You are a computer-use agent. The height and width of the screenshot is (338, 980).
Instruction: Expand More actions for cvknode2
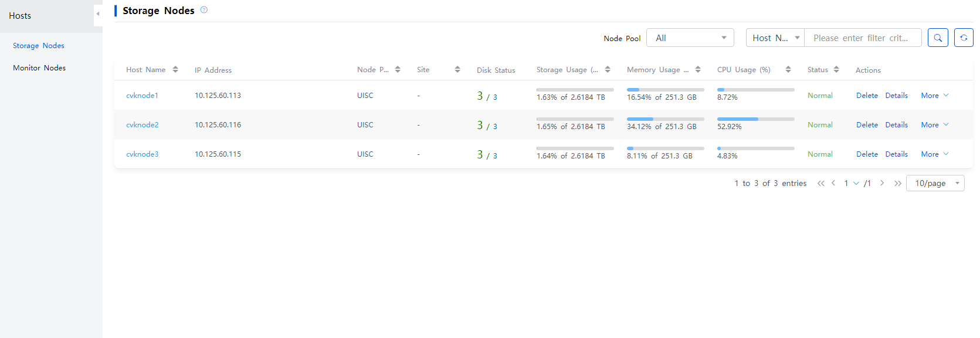pyautogui.click(x=935, y=125)
